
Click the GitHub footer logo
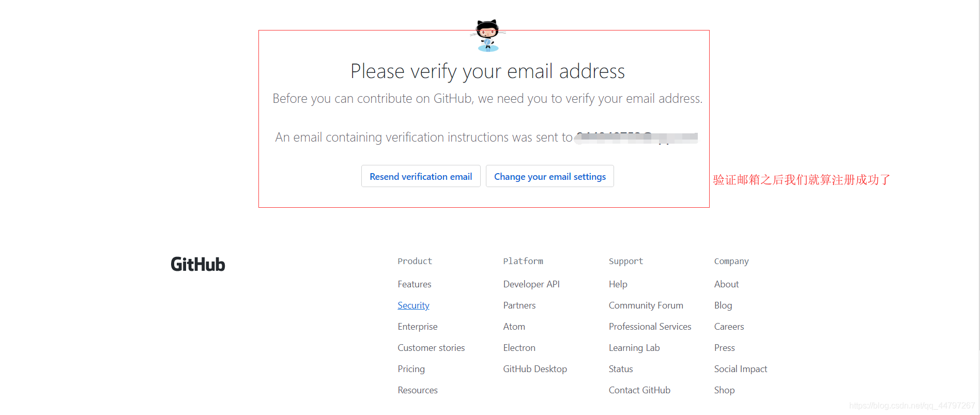click(198, 264)
